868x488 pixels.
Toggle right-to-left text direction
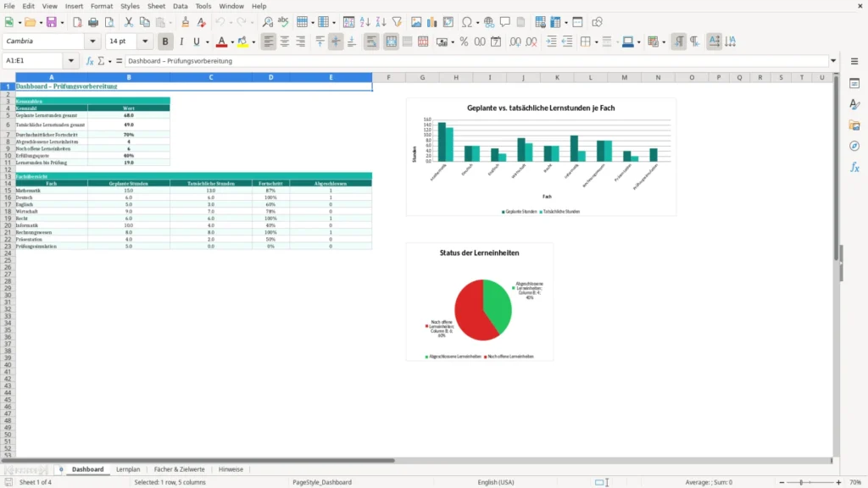click(x=695, y=42)
